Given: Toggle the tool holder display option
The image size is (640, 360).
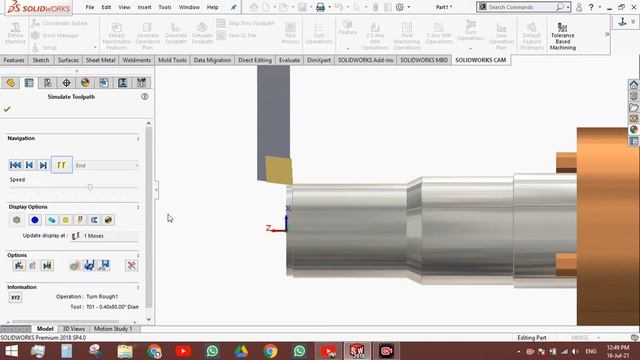Looking at the screenshot, I should click(80, 220).
